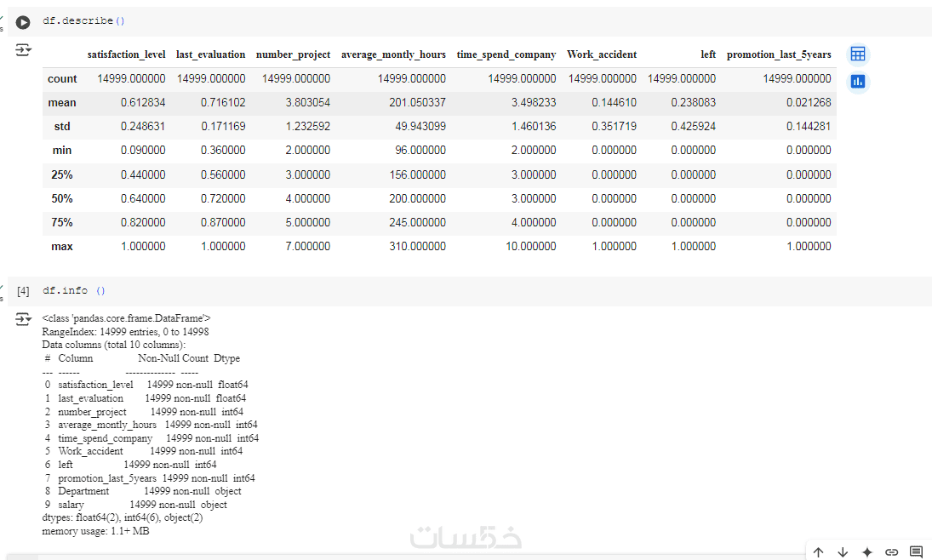This screenshot has height=560, width=932.
Task: Click the Work_accident column header
Action: [602, 54]
